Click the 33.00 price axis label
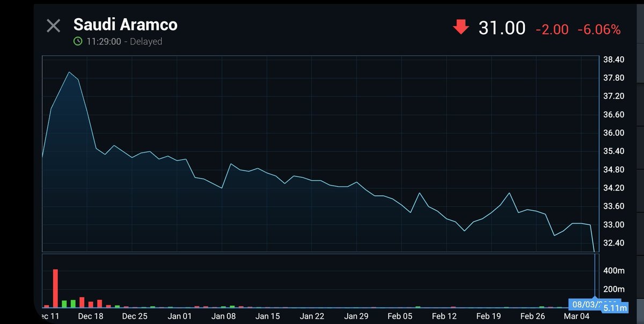This screenshot has width=644, height=324. pos(613,225)
